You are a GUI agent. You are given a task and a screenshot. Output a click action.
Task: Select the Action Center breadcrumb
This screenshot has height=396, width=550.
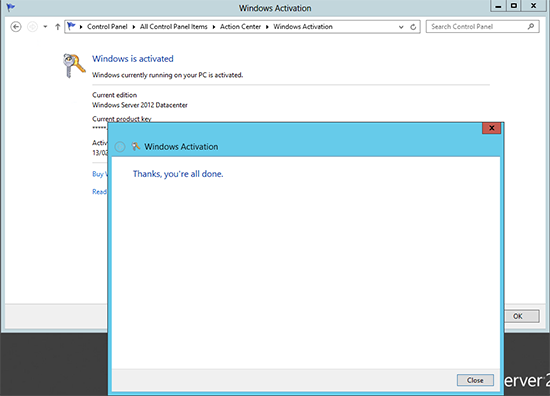pyautogui.click(x=240, y=27)
